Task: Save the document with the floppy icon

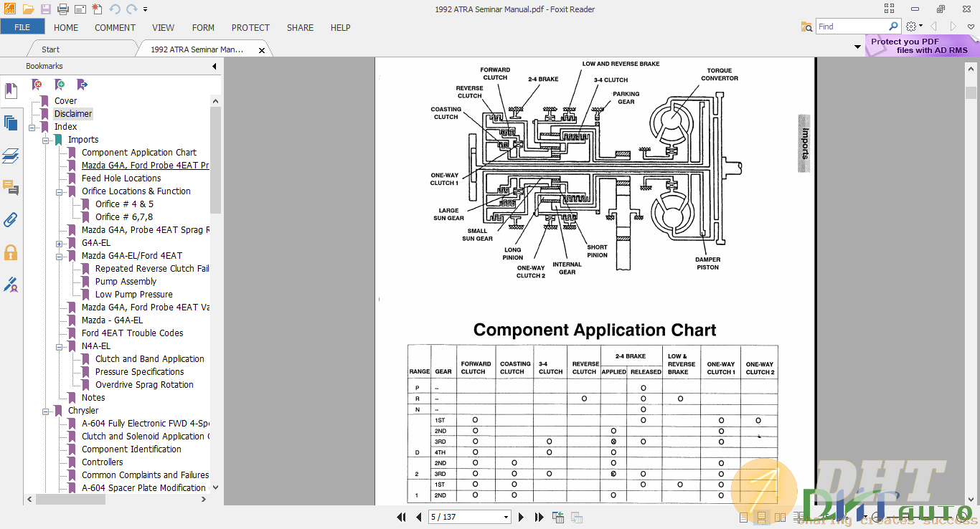Action: [x=46, y=9]
